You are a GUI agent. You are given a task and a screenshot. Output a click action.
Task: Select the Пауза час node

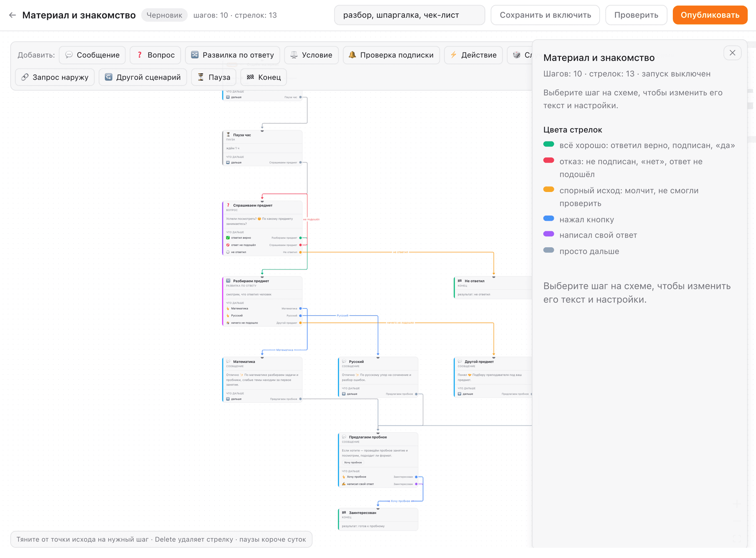262,148
